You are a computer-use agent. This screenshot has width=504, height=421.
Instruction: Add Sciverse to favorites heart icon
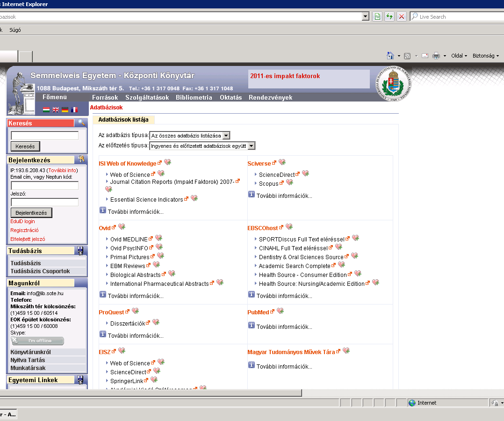tap(282, 162)
